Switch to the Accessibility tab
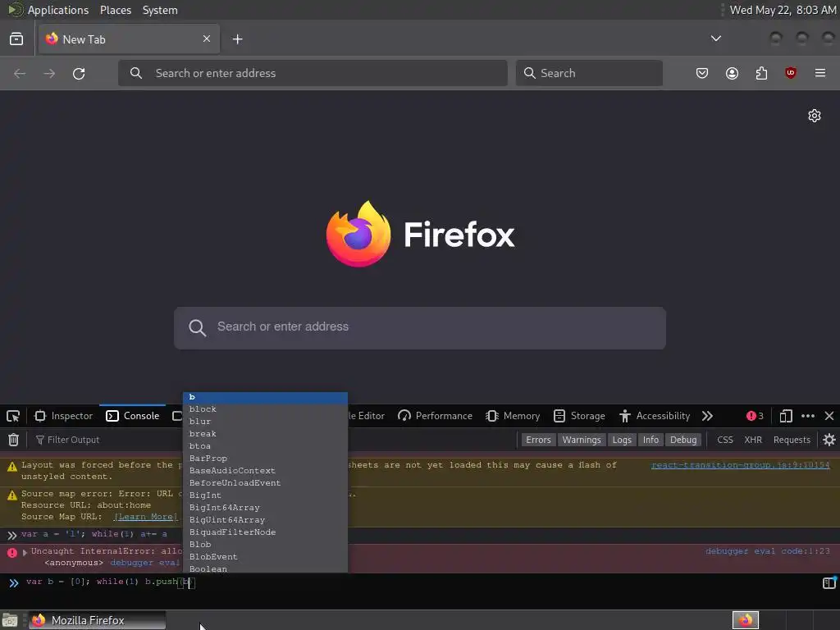The width and height of the screenshot is (840, 630). (x=655, y=416)
